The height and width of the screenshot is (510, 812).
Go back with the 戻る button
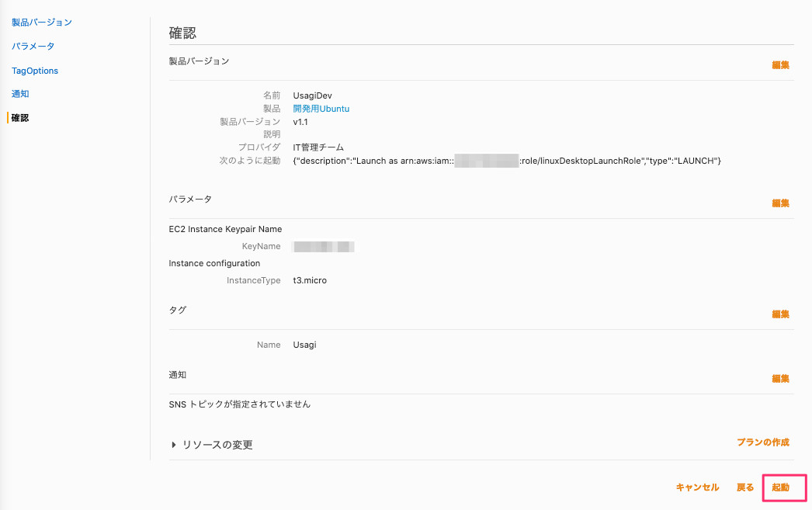[x=745, y=487]
